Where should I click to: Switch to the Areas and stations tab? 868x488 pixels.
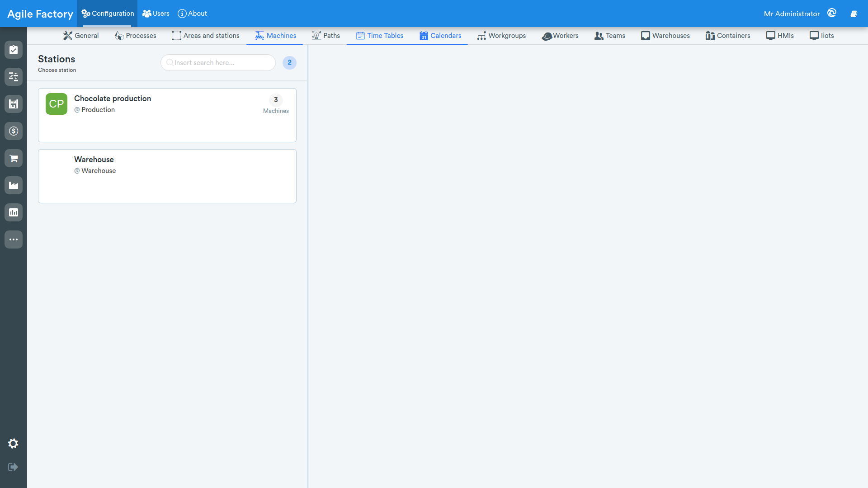click(206, 36)
